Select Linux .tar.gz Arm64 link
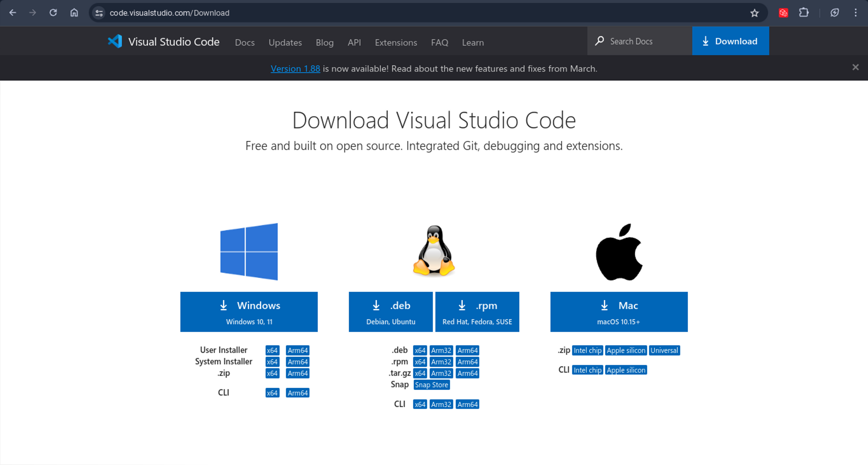 [467, 373]
